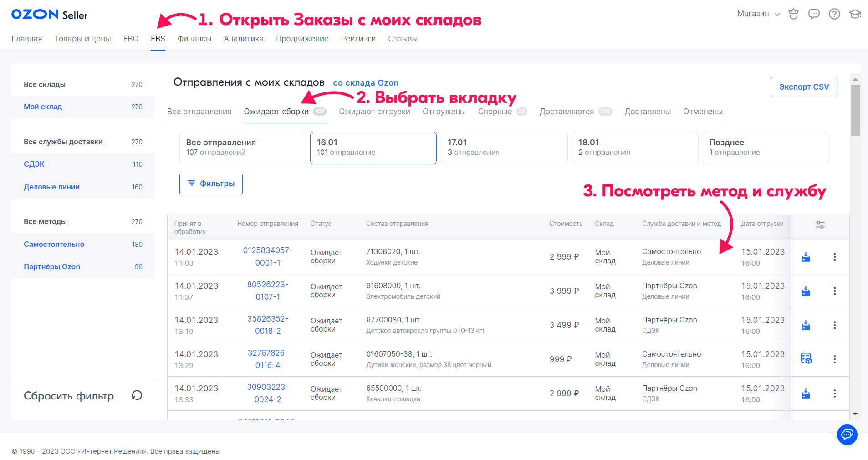Filter by Партнёры Ozon method
The width and height of the screenshot is (868, 460).
pyautogui.click(x=83, y=267)
